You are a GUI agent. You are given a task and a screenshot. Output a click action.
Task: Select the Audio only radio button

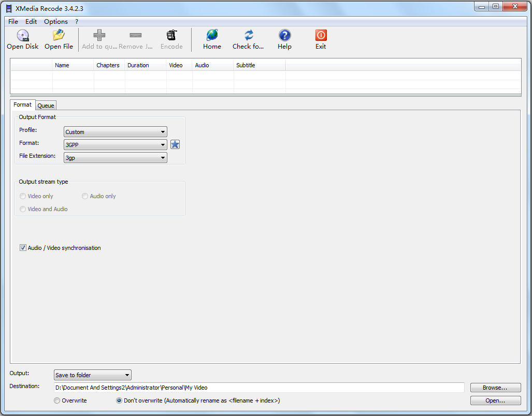85,196
